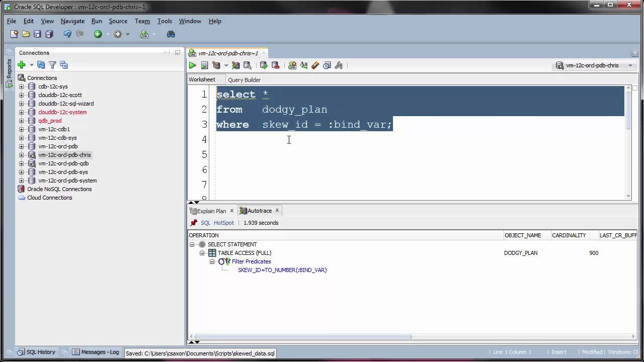The image size is (644, 362).
Task: Expand the cdb-12c-sys connection
Action: [x=21, y=86]
